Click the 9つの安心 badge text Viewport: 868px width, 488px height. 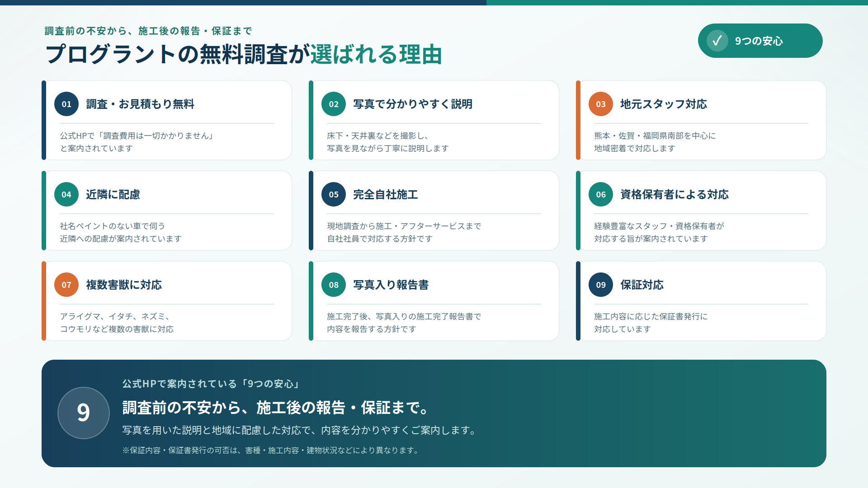(x=759, y=41)
